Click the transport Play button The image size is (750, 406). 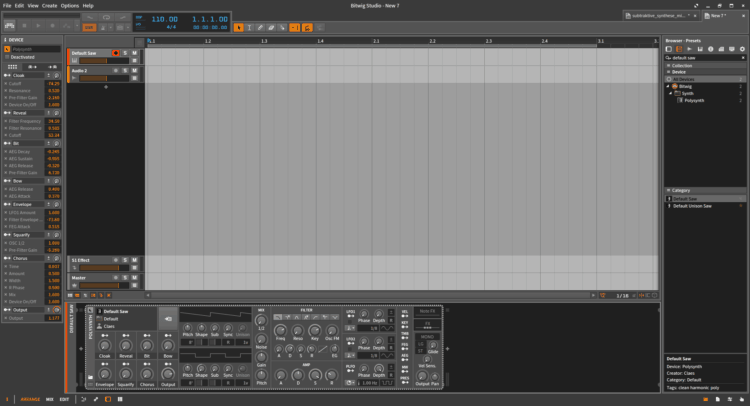point(38,26)
